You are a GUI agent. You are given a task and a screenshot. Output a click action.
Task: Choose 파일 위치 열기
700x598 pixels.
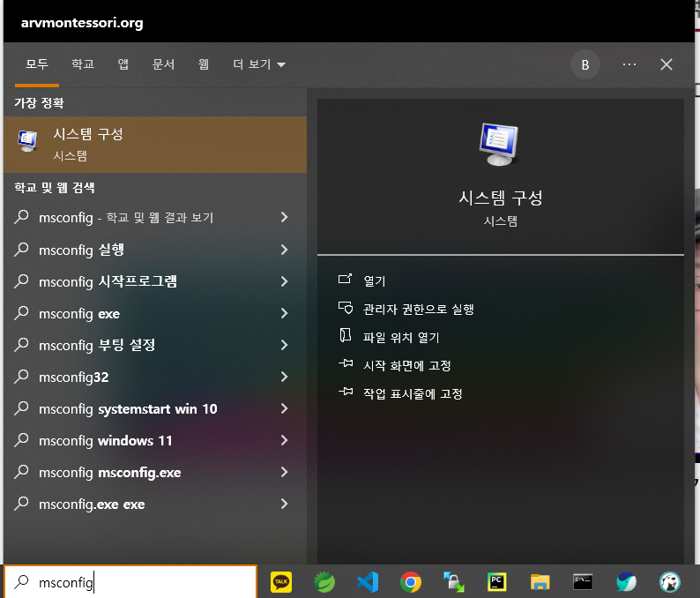point(401,337)
